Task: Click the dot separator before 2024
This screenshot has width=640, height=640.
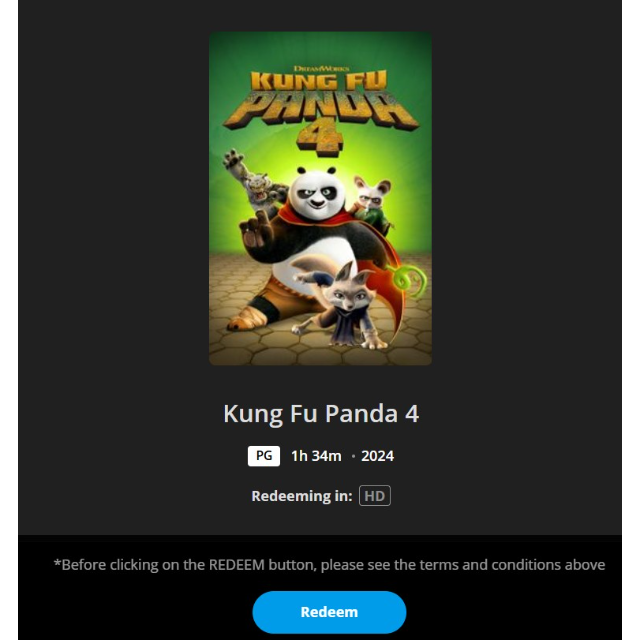Action: coord(353,456)
